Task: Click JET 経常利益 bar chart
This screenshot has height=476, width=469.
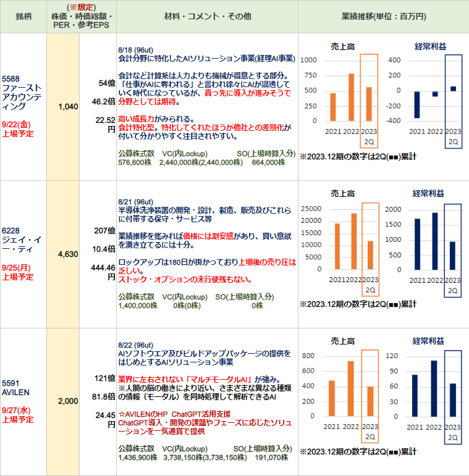Action: tap(423, 243)
